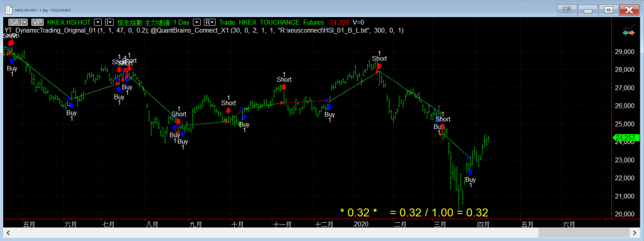This screenshot has height=241, width=644.
Task: Click the horizontal scrollbar thumb
Action: point(584,232)
